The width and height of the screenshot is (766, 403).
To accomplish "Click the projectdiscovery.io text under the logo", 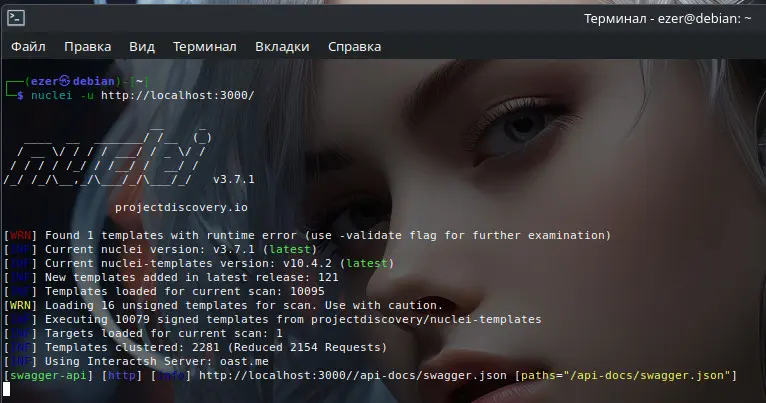I will point(181,207).
